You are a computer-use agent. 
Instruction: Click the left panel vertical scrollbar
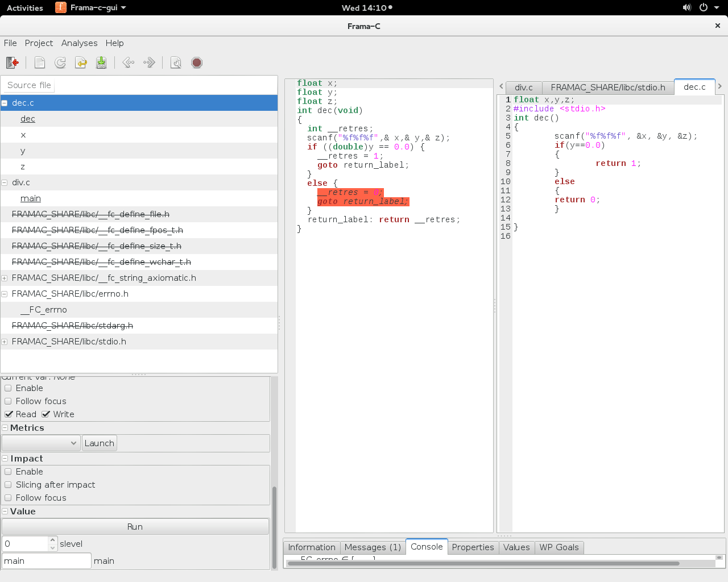click(274, 527)
